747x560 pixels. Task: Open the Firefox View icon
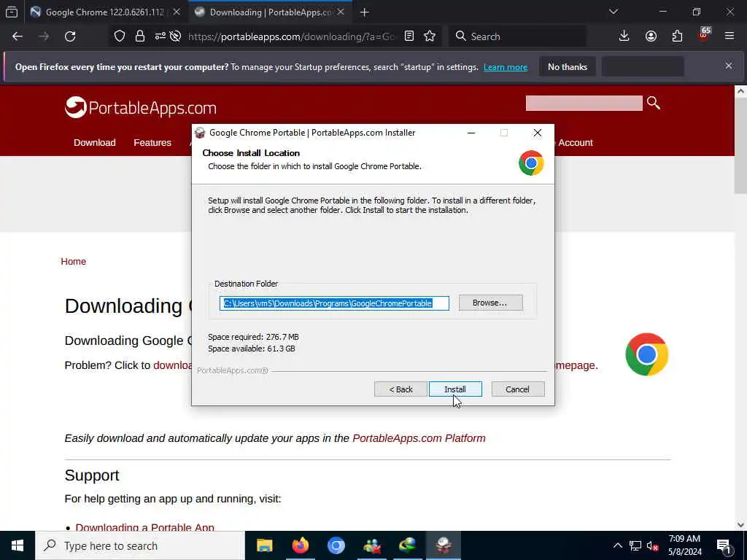click(12, 12)
